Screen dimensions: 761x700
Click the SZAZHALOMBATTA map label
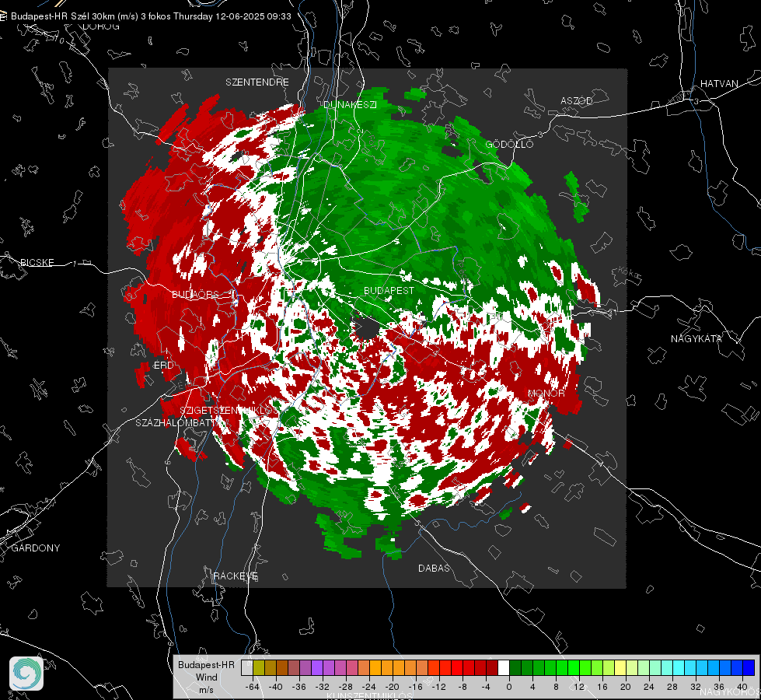pyautogui.click(x=178, y=423)
